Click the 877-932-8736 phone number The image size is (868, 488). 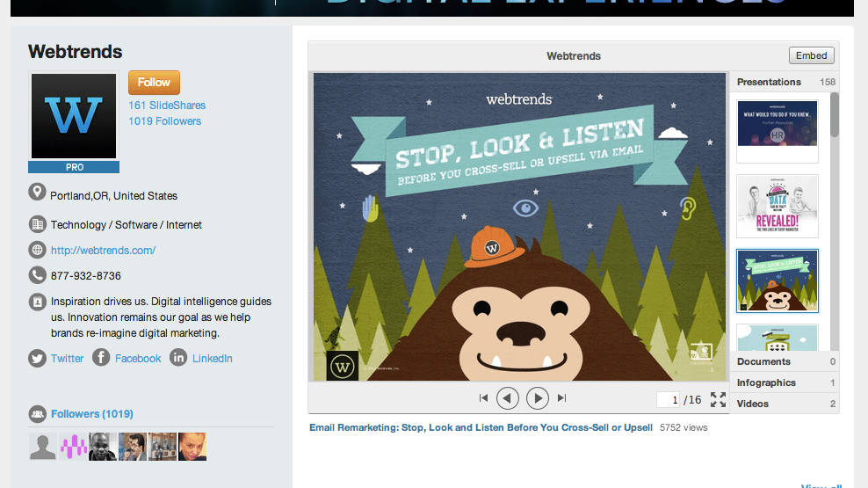click(86, 276)
